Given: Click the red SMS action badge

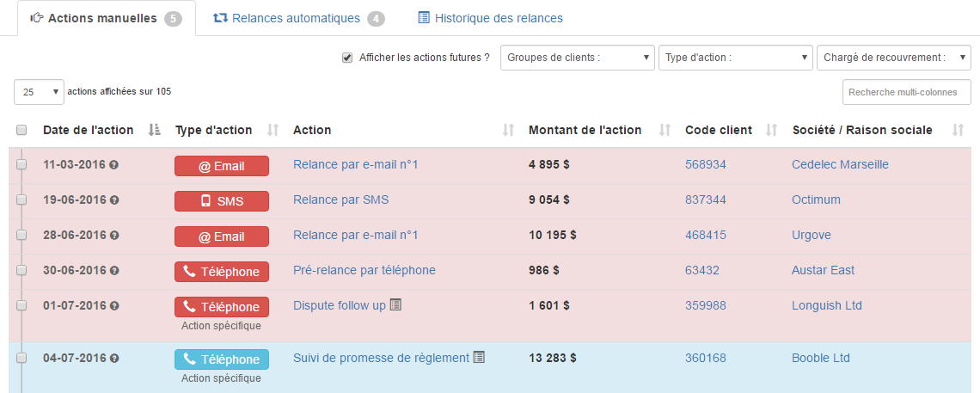Looking at the screenshot, I should [222, 201].
